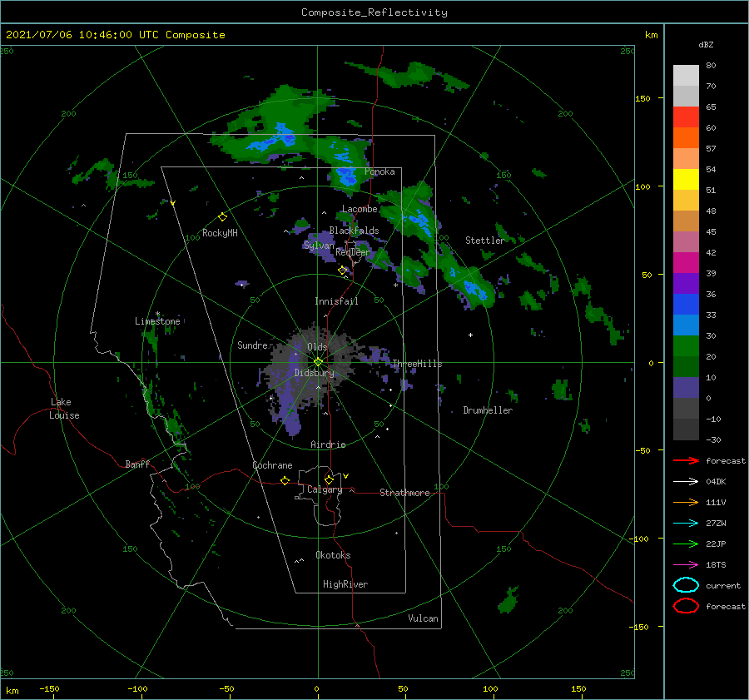The image size is (749, 700).
Task: Click the Cochrane label
Action: pyautogui.click(x=272, y=465)
